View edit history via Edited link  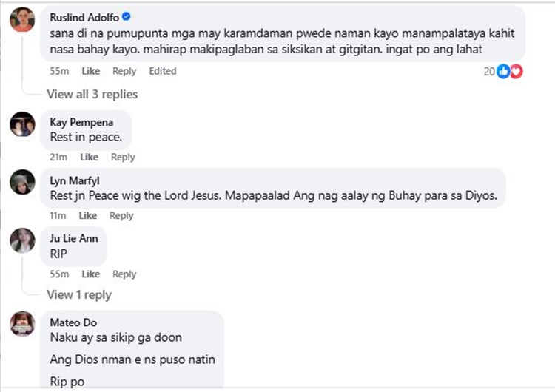[163, 71]
